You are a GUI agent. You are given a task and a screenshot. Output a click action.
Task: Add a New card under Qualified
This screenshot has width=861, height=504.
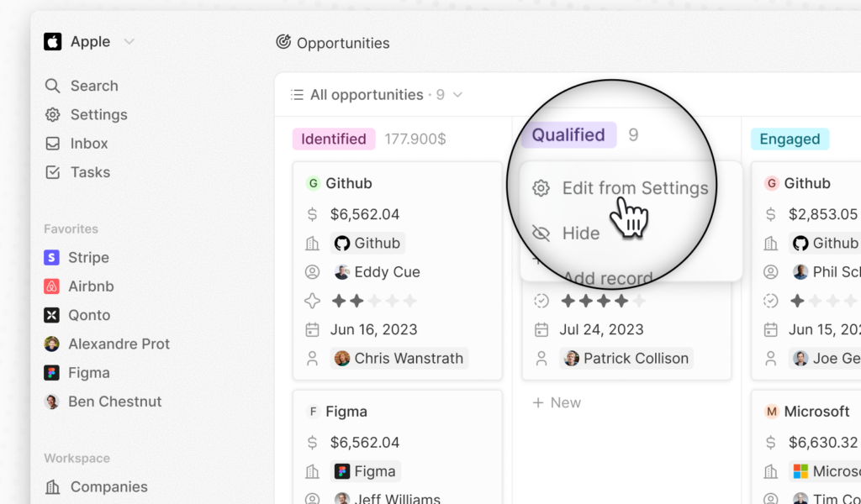[557, 402]
